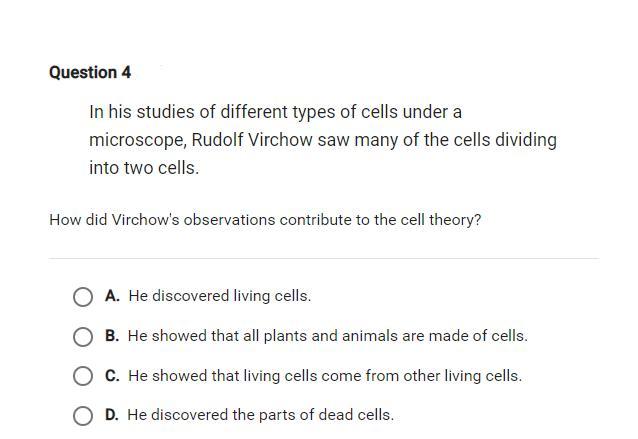Screen dimensions: 638x439
Task: Mark option C radio button as answer
Action: point(83,376)
